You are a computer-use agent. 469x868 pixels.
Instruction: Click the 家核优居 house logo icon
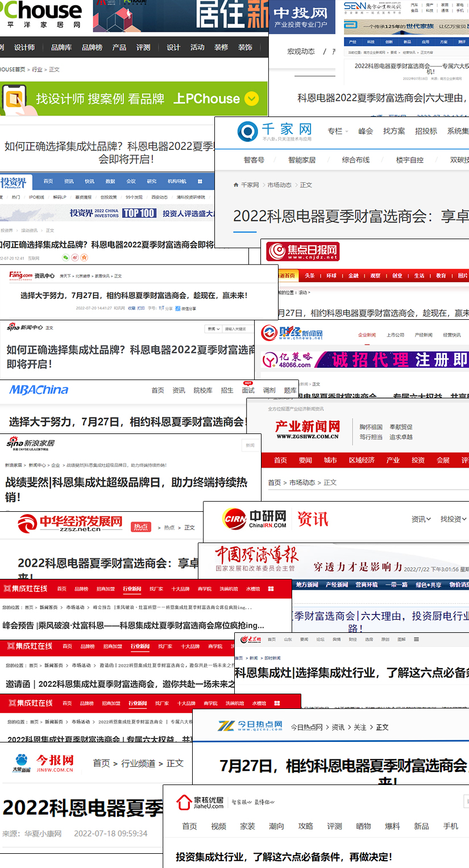(x=184, y=803)
